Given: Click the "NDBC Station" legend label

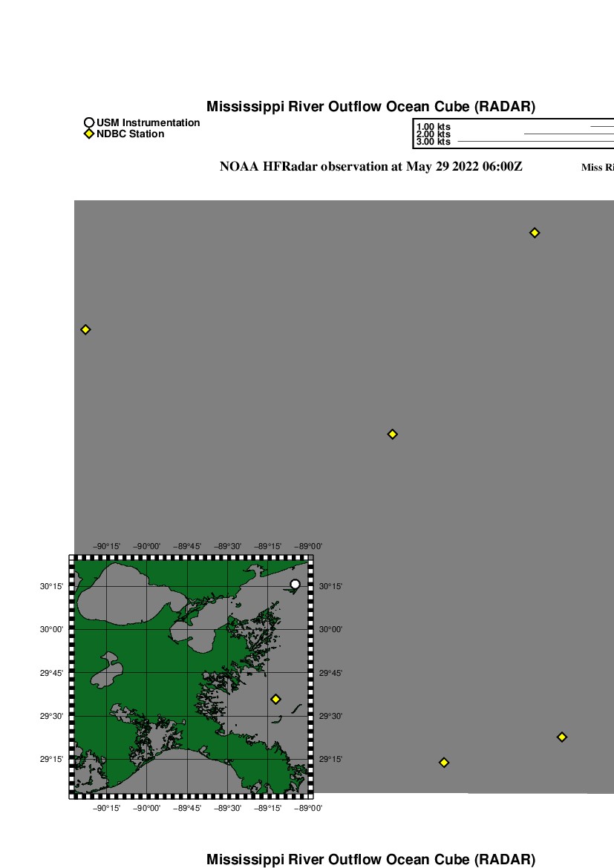Looking at the screenshot, I should tap(130, 134).
